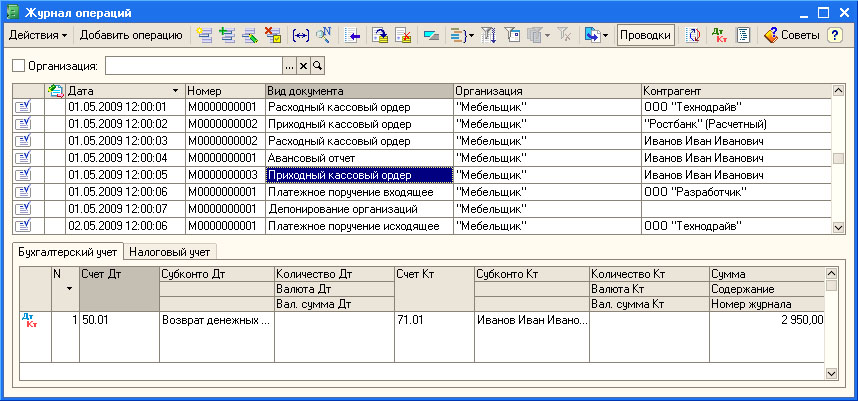Clear the Organization field with X button
The height and width of the screenshot is (401, 858).
click(303, 66)
